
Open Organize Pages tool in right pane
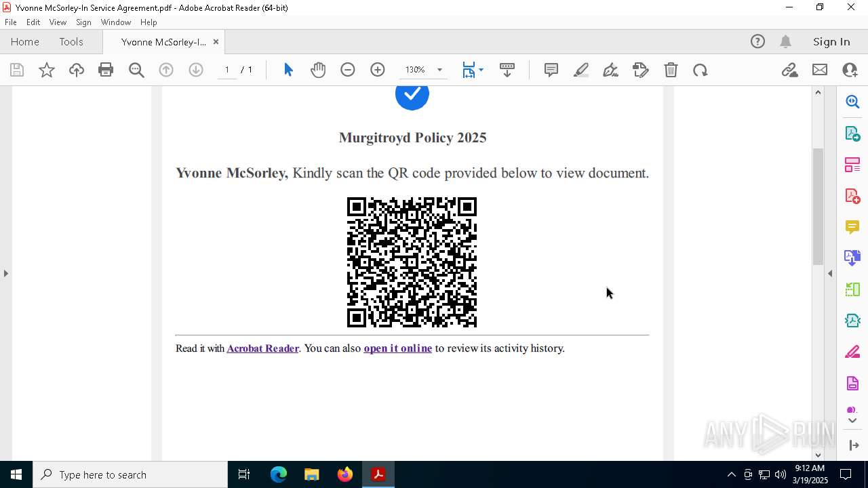852,165
